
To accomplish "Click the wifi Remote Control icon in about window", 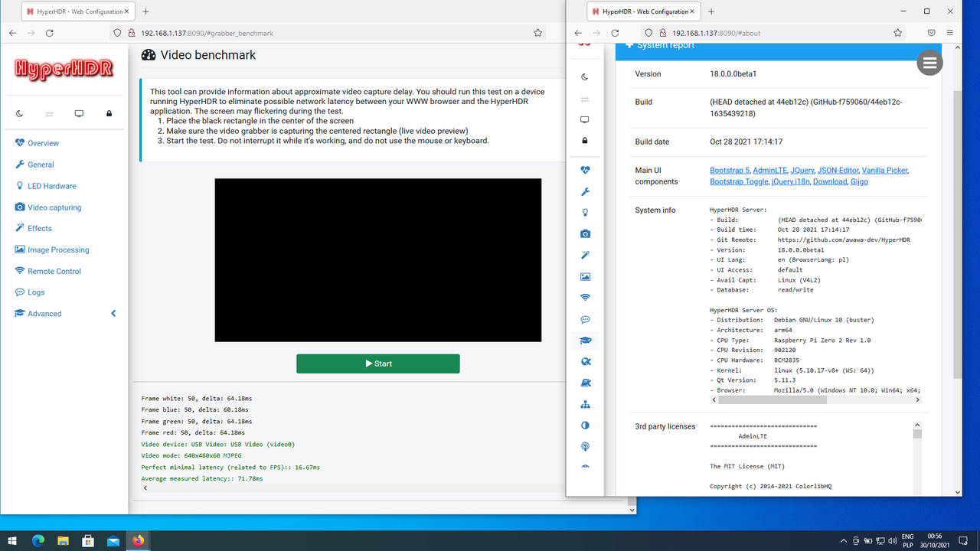I will point(585,298).
